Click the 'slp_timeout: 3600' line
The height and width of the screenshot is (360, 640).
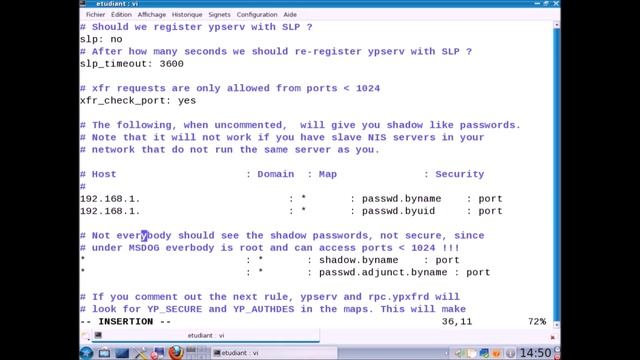132,64
